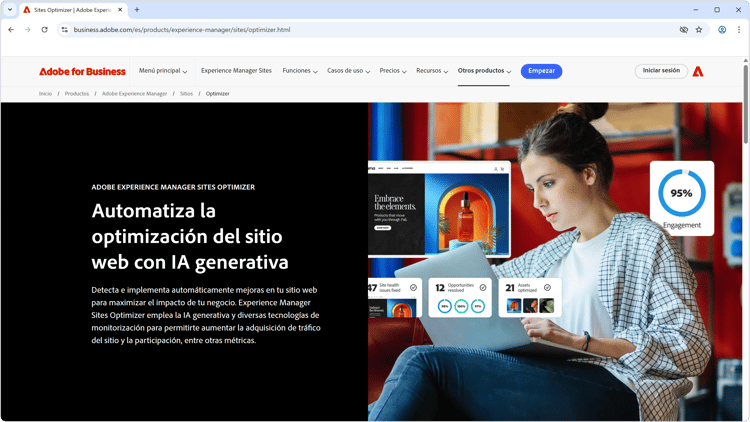The height and width of the screenshot is (422, 750).
Task: View site information icon in address bar
Action: (x=65, y=30)
